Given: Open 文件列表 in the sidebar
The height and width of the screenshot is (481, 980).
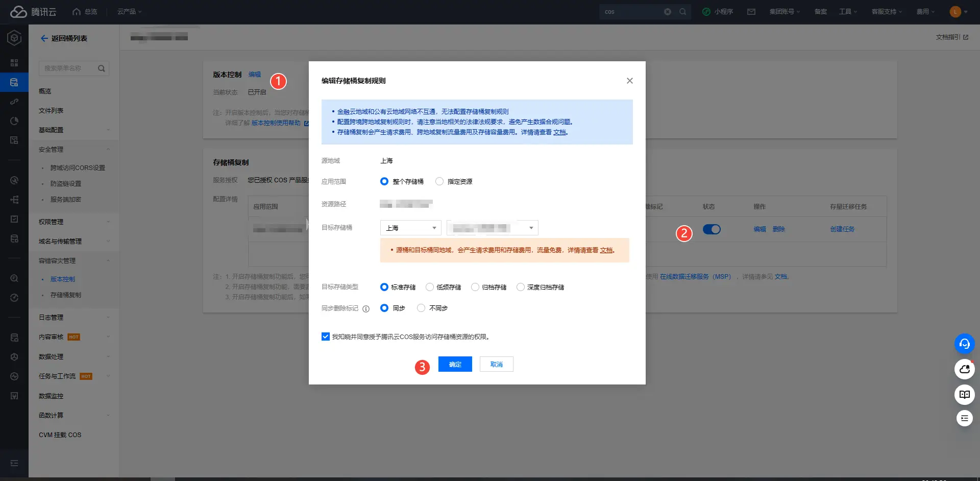Looking at the screenshot, I should coord(51,111).
